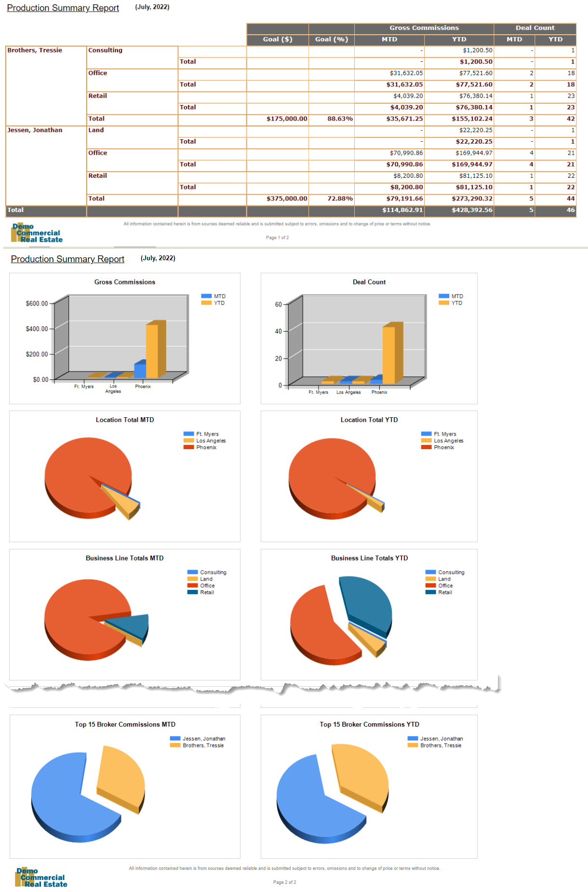
Task: Click the grand total YTD $428,392.56 cell
Action: 471,210
